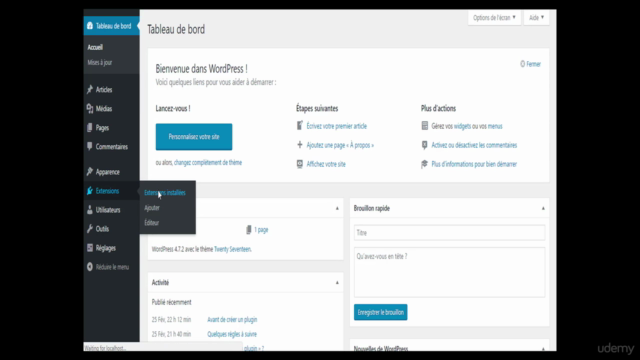Select Ajouter in Extensions submenu
640x360 pixels.
click(x=152, y=208)
